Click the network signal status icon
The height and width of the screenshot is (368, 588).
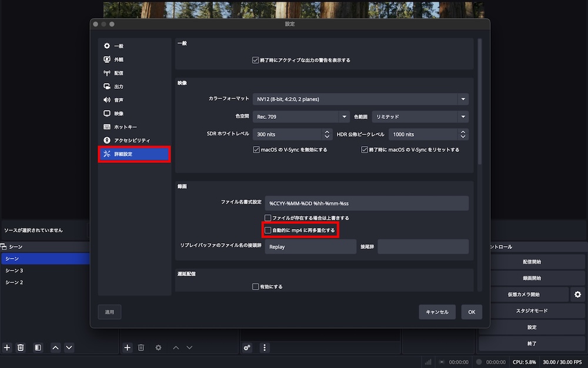428,362
